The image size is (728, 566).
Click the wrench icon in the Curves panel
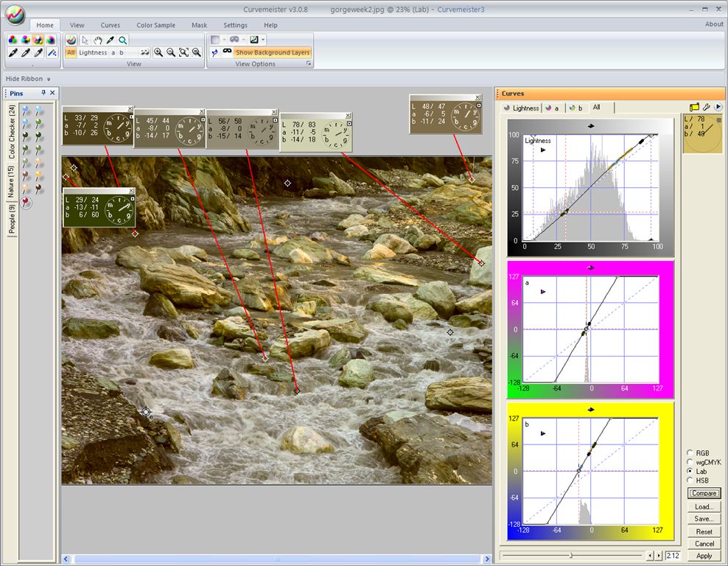707,108
